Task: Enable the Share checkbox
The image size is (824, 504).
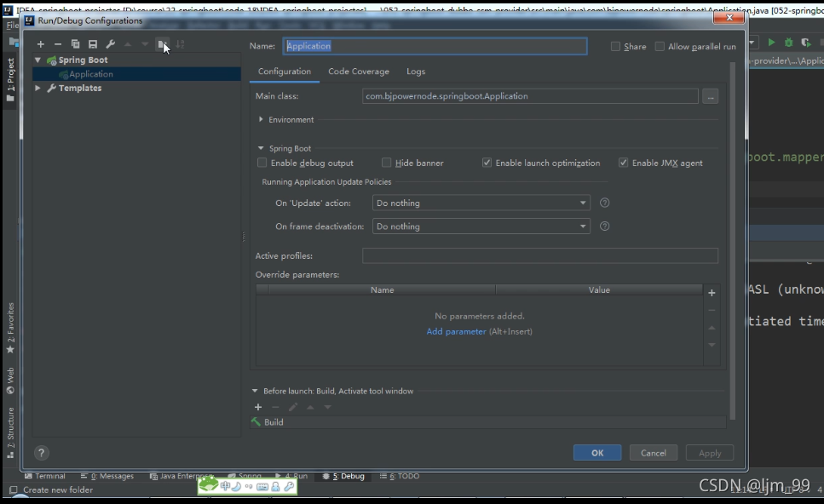Action: pos(615,46)
